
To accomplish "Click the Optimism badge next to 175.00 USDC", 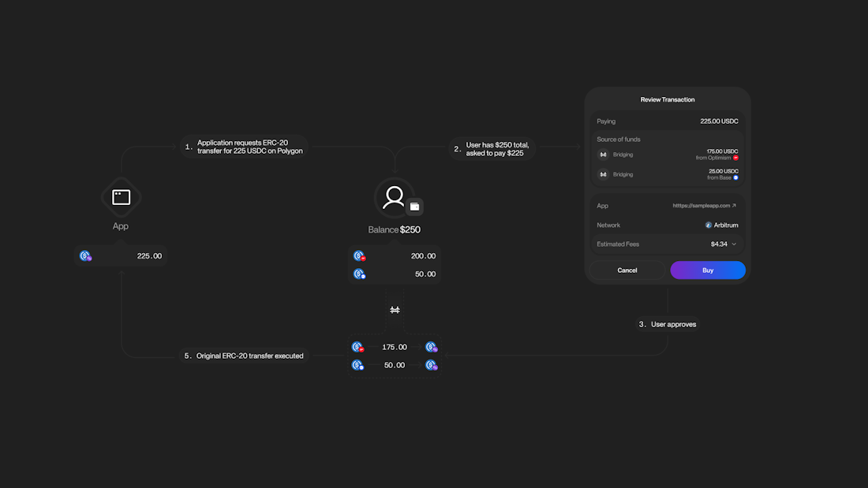I will pos(734,158).
